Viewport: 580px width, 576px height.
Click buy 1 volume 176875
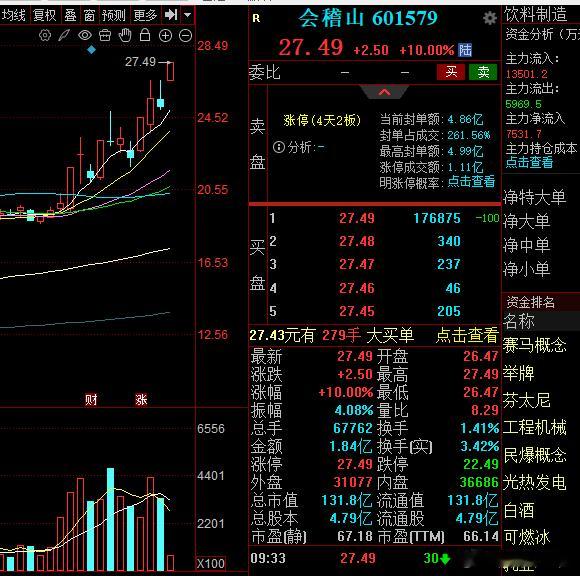(437, 218)
